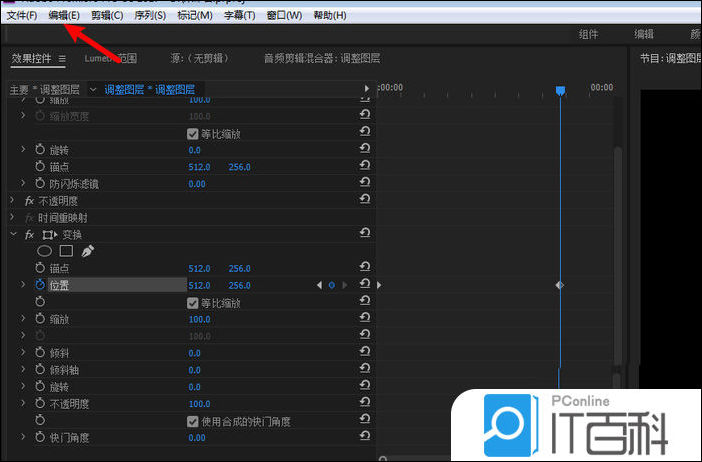
Task: Click the stopwatch icon beside 倾斜
Action: pos(41,353)
